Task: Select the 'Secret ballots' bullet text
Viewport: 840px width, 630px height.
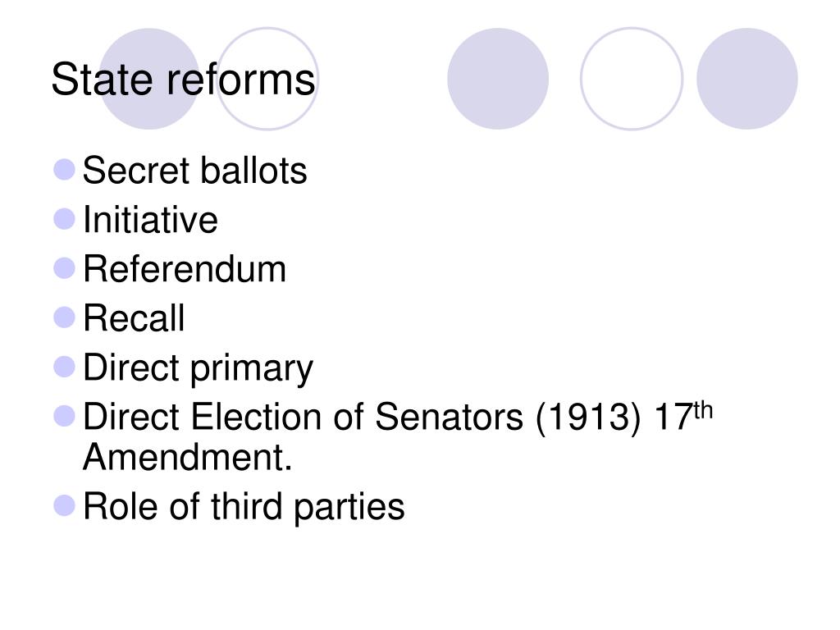Action: click(195, 171)
